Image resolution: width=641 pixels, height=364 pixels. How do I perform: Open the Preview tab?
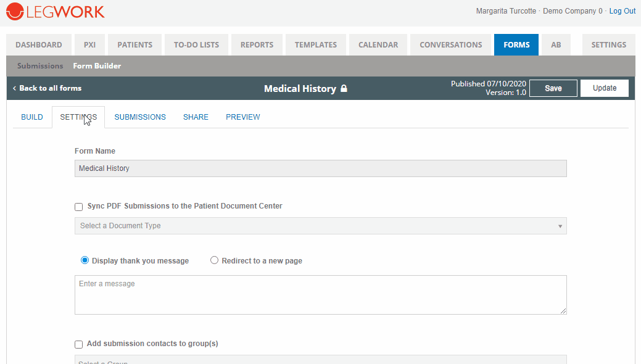point(242,117)
